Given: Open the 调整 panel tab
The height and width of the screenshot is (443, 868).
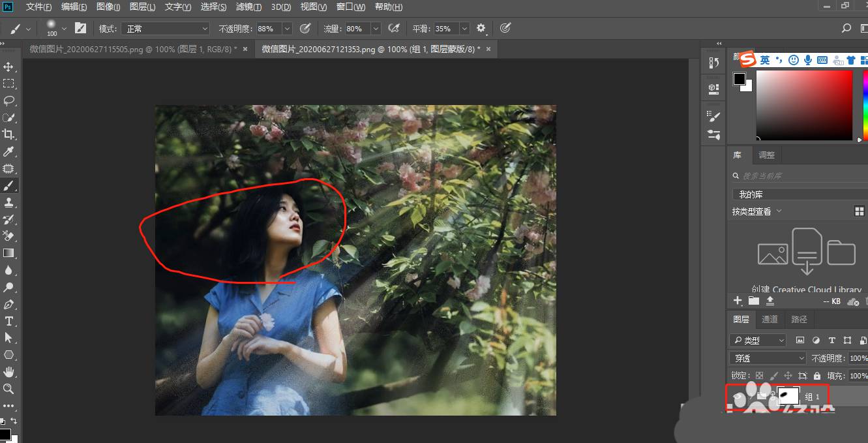Looking at the screenshot, I should pos(766,155).
